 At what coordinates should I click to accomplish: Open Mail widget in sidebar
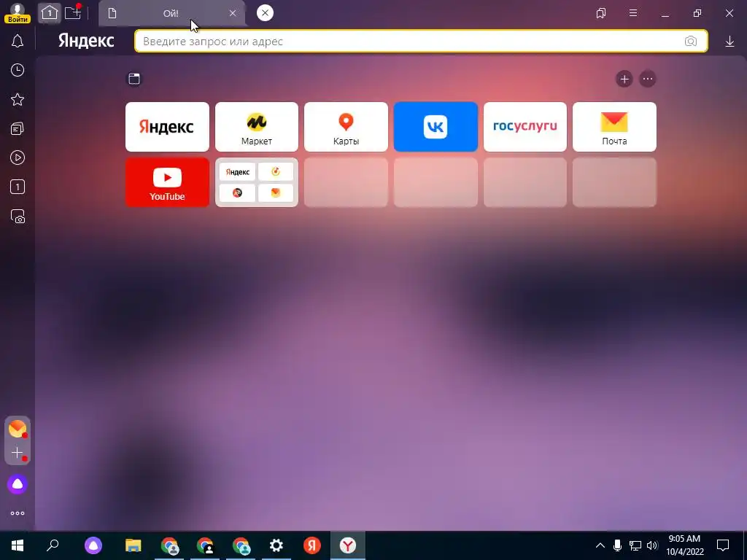[18, 429]
